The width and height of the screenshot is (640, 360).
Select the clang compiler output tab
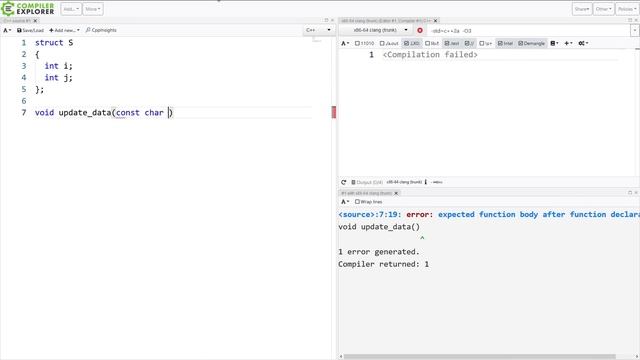click(x=386, y=20)
